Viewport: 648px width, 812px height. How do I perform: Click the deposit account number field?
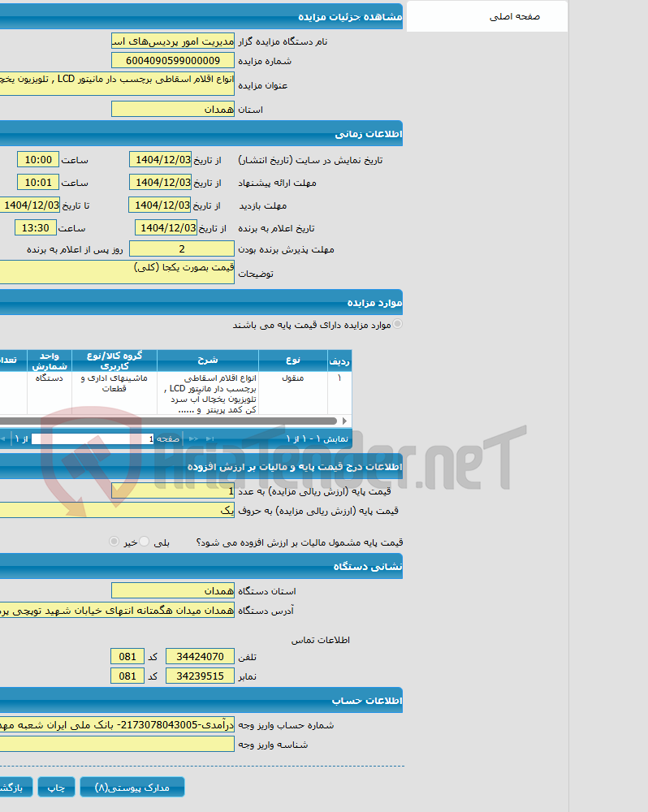(117, 725)
